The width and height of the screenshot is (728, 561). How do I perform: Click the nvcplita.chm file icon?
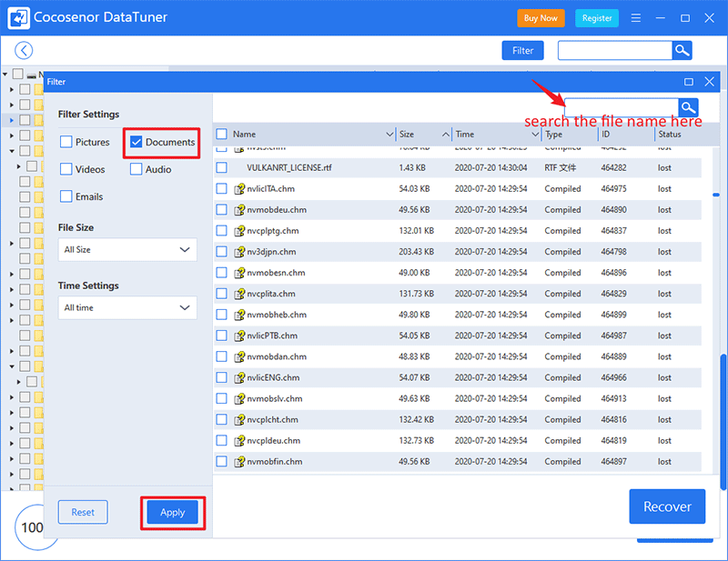coord(239,294)
